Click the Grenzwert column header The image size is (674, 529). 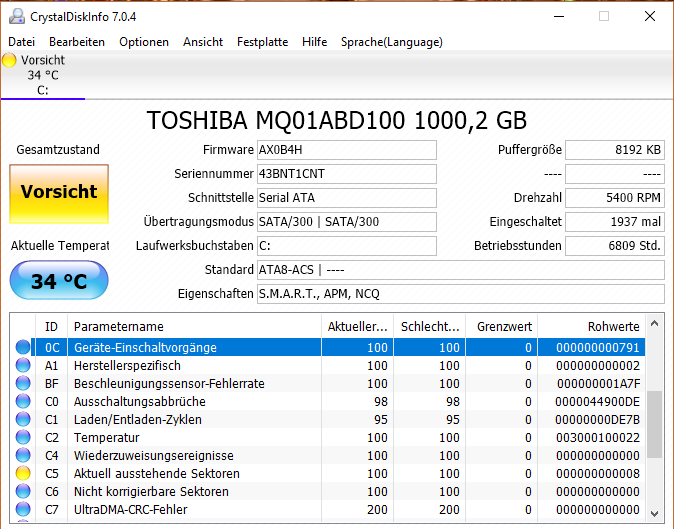[x=502, y=327]
